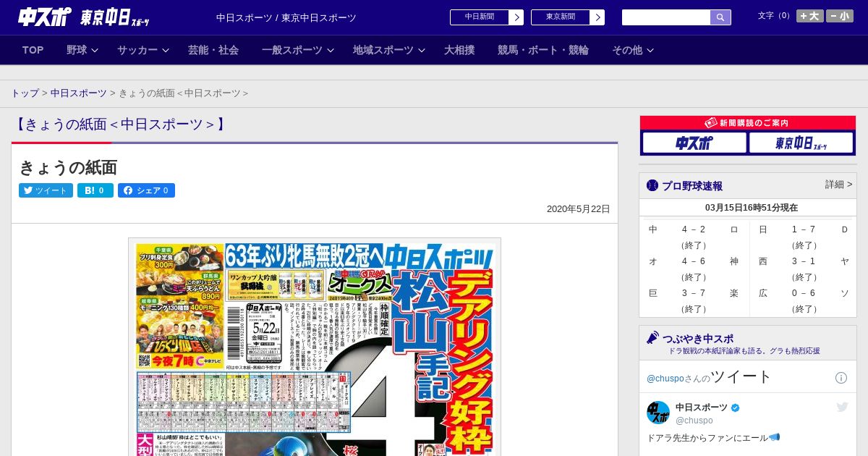The width and height of the screenshot is (868, 456).
Task: Expand the 一般スポーツ dropdown chevron
Action: point(331,50)
